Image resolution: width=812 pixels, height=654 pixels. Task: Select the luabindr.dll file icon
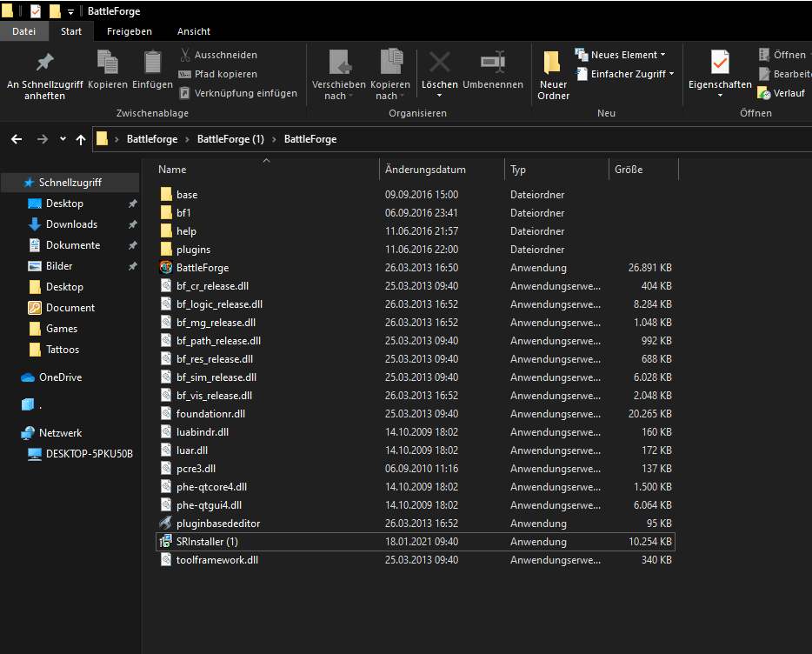point(166,431)
